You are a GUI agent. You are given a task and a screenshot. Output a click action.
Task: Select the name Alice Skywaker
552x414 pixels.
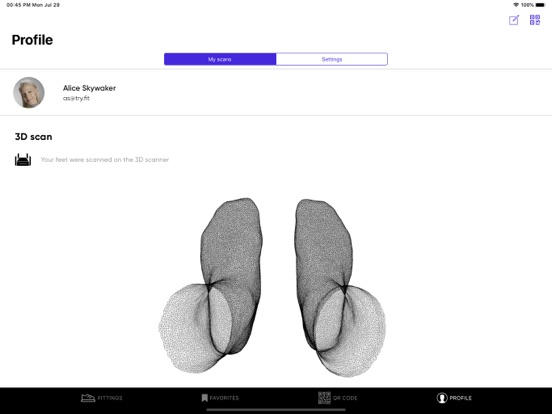[89, 88]
